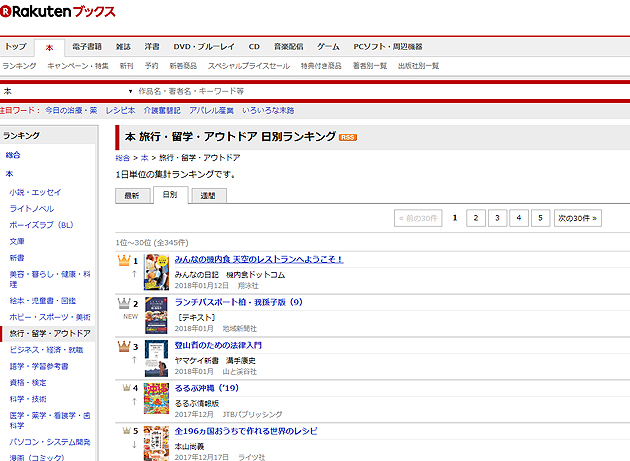Switch to the 最新 ranking tab

(132, 196)
